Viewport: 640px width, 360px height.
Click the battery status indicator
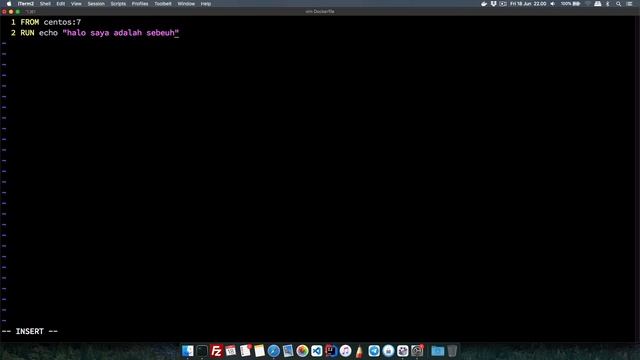[x=570, y=4]
